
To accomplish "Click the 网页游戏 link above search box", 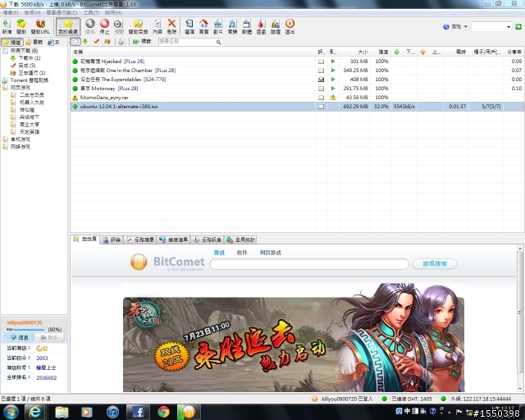I will click(x=270, y=253).
